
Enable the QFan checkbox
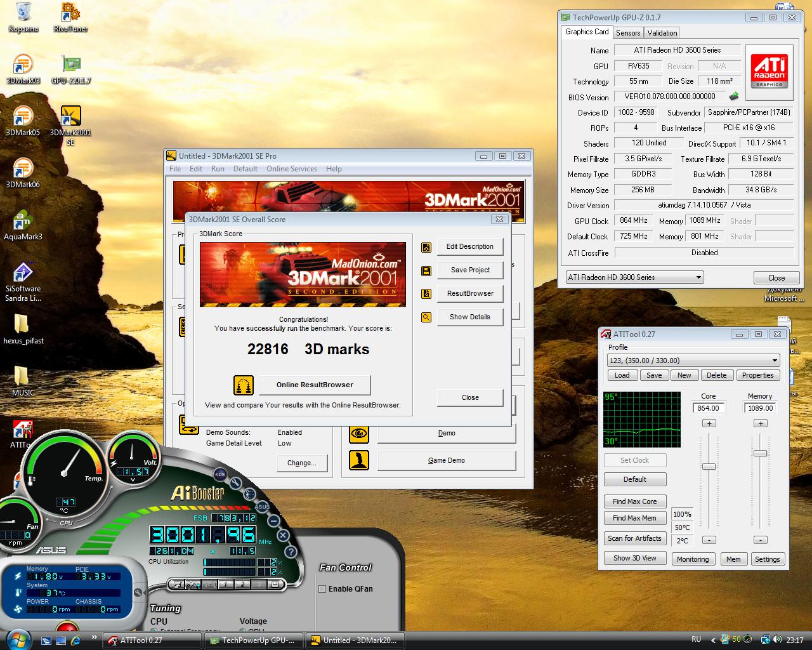pos(322,589)
